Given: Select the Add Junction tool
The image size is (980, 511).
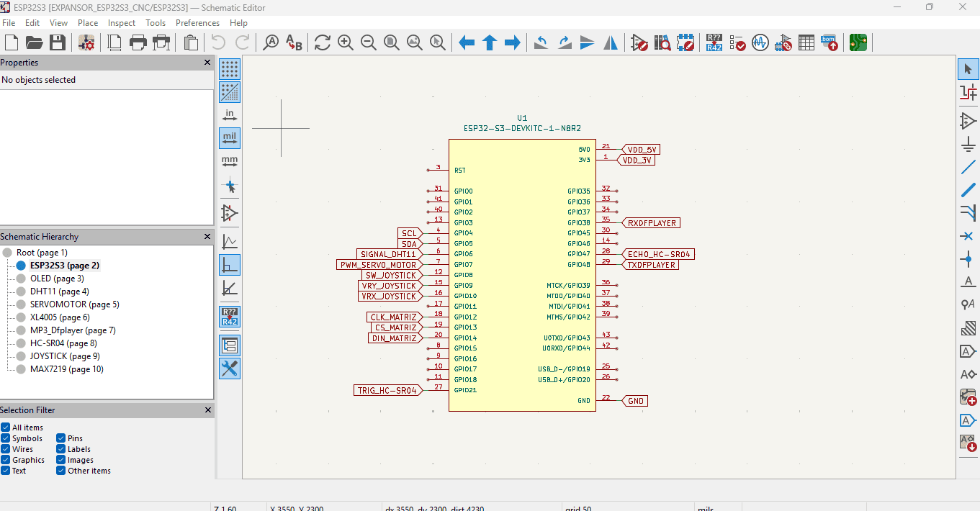Looking at the screenshot, I should point(968,259).
